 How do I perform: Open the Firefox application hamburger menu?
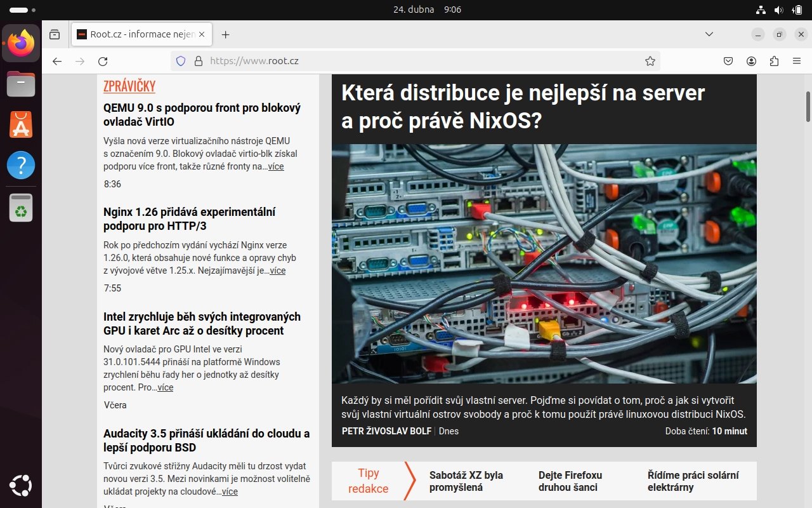[x=797, y=61]
